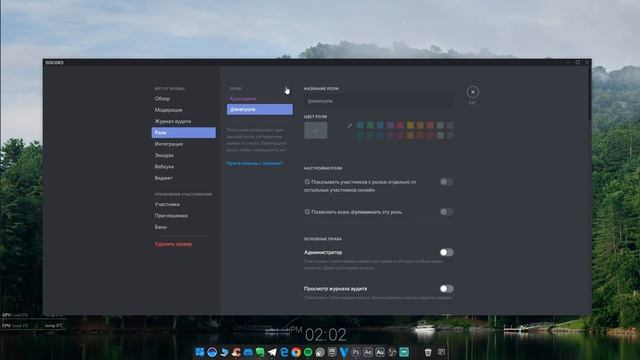The image size is (640, 360).
Task: Click the Администратор permission label
Action: (x=323, y=252)
